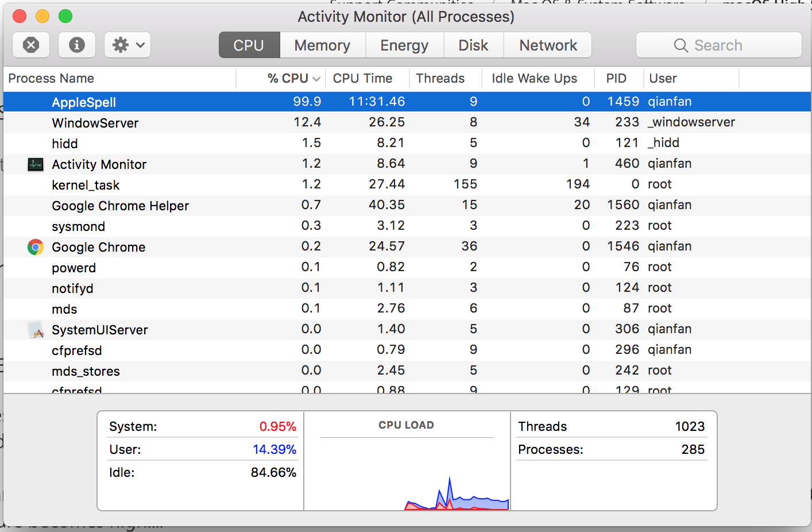Click the SystemUIServer icon in process list
This screenshot has height=532, width=812.
tap(36, 330)
